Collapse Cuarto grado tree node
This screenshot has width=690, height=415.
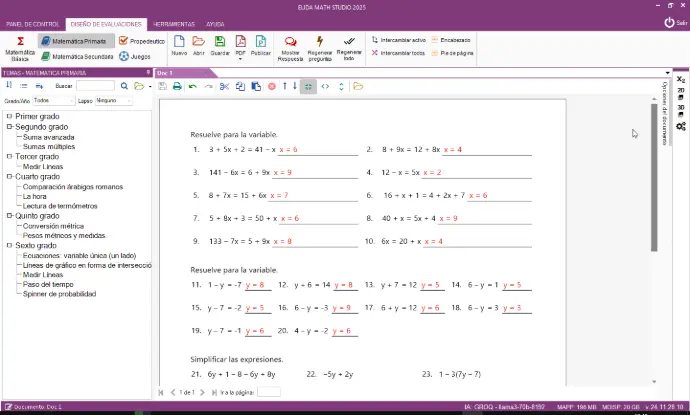(9, 176)
